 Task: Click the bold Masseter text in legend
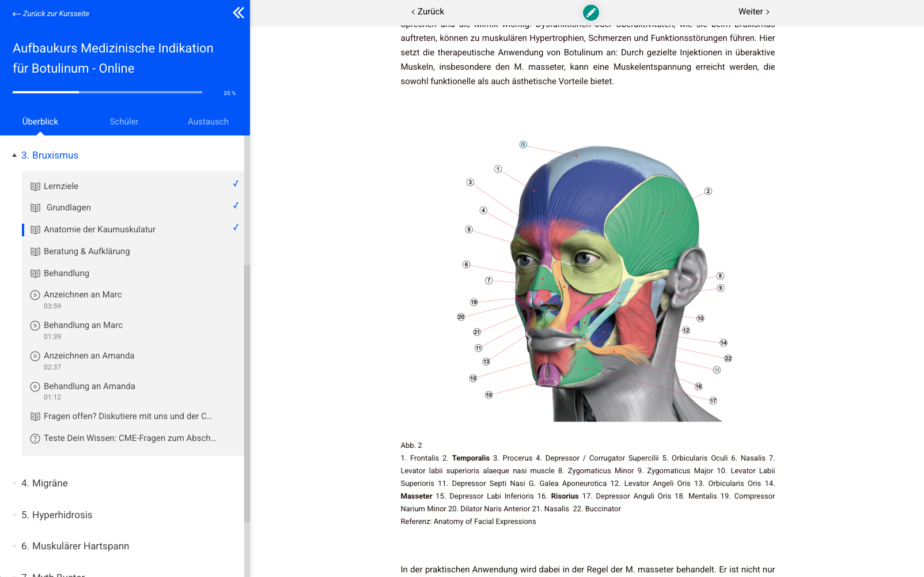pyautogui.click(x=416, y=496)
